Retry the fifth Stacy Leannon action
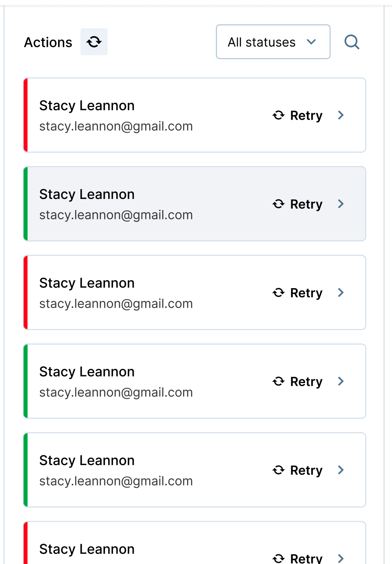This screenshot has height=564, width=392. click(279, 470)
